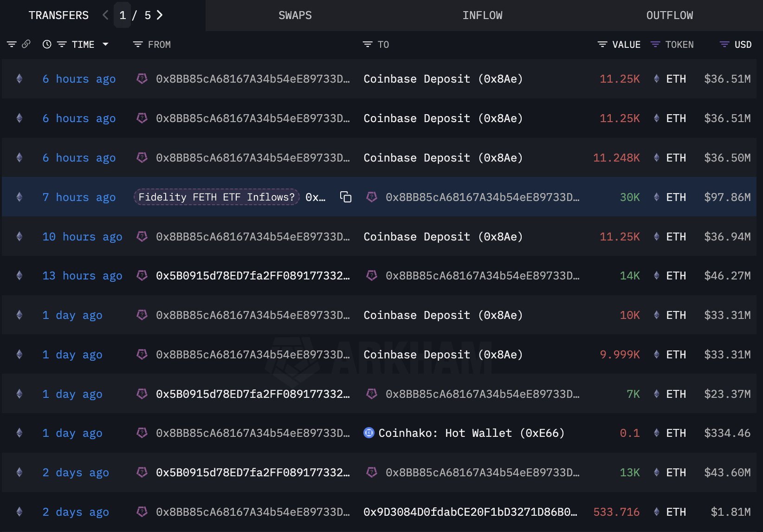The height and width of the screenshot is (532, 763).
Task: Copy the Fidelity FETH address
Action: 346,197
